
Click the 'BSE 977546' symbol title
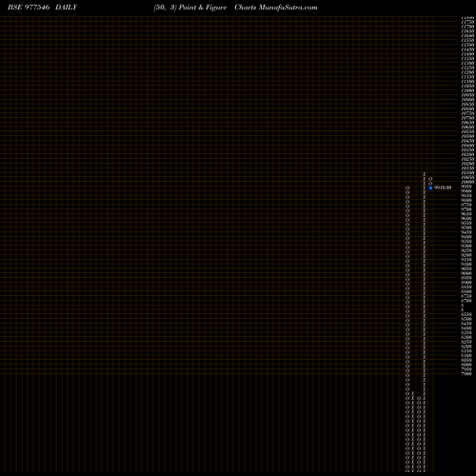(29, 8)
